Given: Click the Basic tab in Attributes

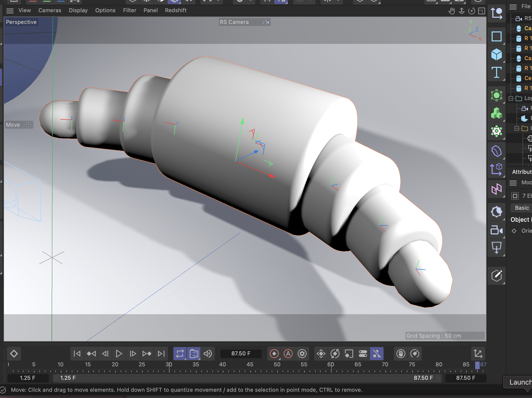Looking at the screenshot, I should click(x=522, y=208).
